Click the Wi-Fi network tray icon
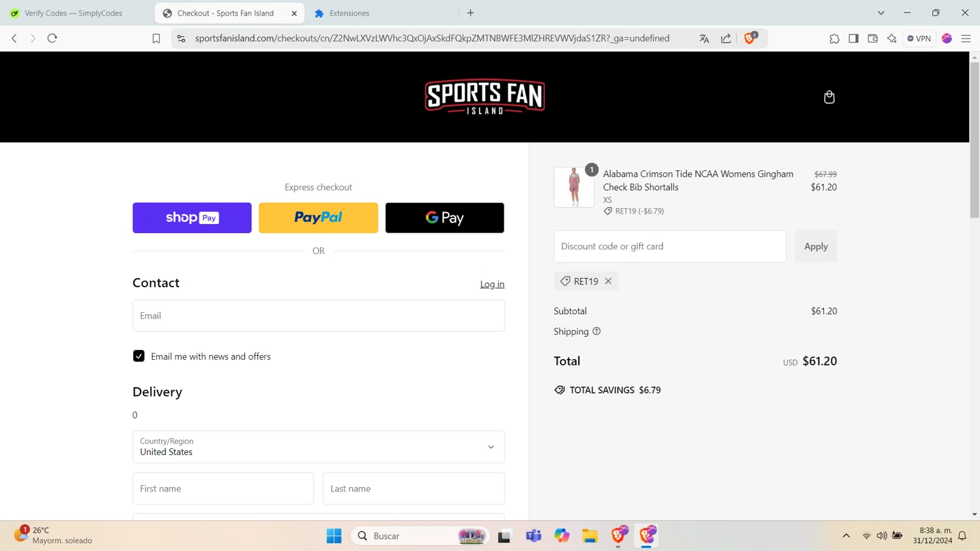This screenshot has width=980, height=551. [866, 536]
